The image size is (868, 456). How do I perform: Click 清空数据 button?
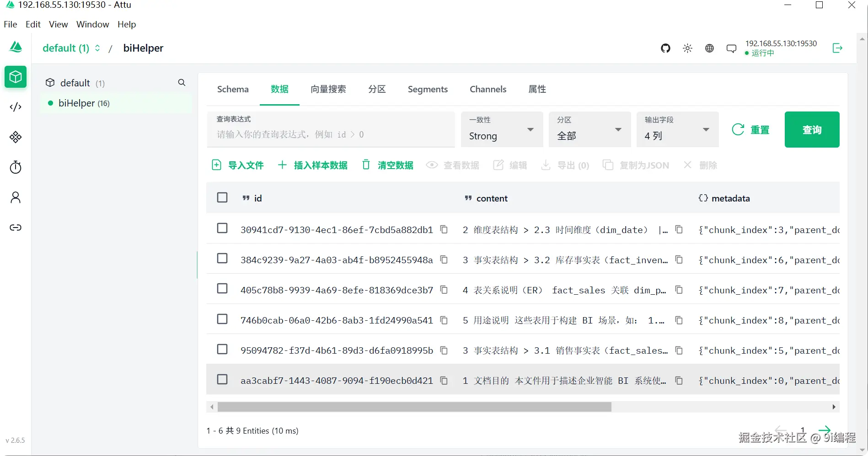[388, 165]
